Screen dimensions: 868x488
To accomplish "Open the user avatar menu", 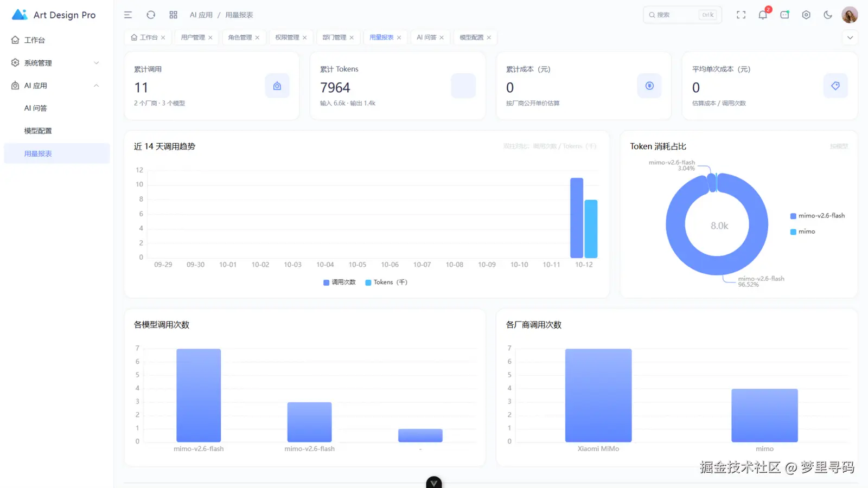I will coord(850,15).
